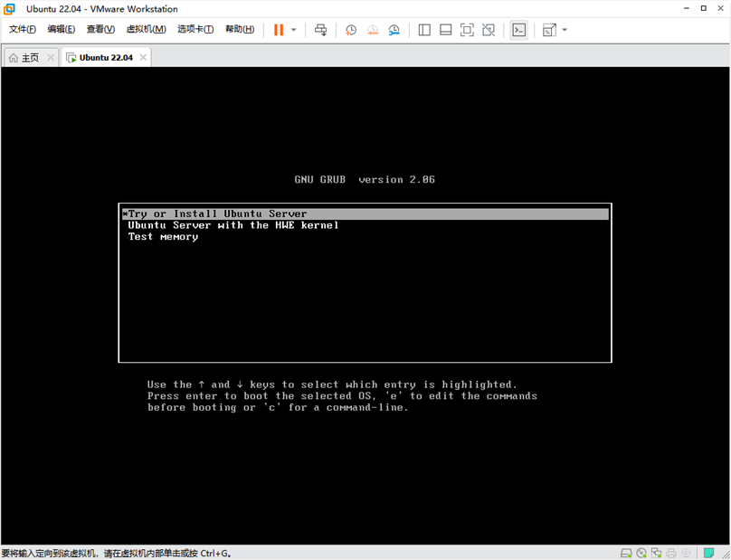
Task: Open the snapshot manager icon
Action: click(x=394, y=30)
